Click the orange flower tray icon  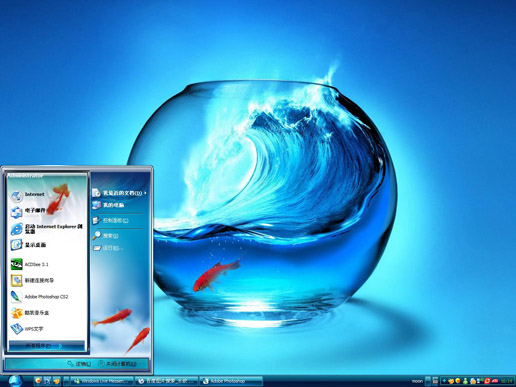coord(451,381)
